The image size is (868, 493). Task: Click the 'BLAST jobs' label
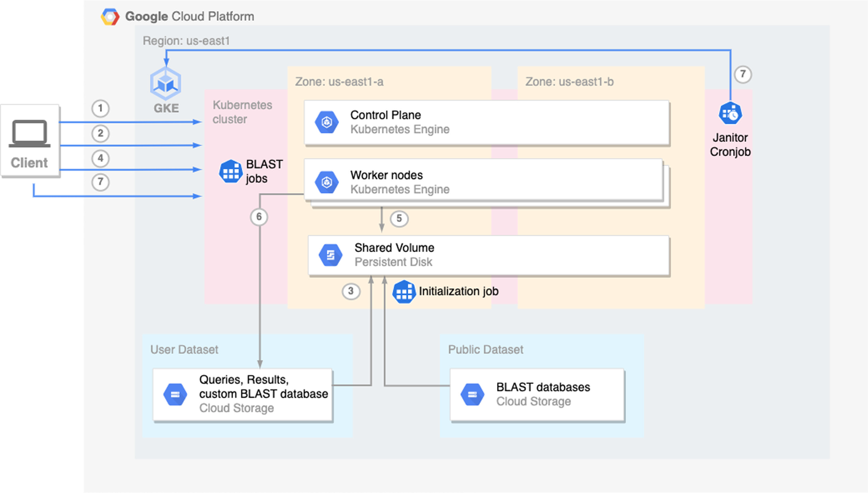tap(265, 172)
